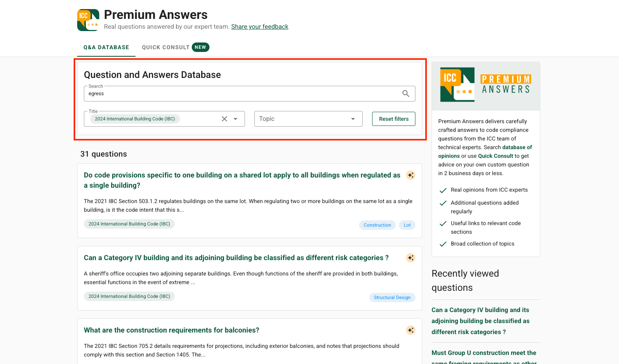Open the Title dropdown arrow
The height and width of the screenshot is (364, 619).
point(235,119)
